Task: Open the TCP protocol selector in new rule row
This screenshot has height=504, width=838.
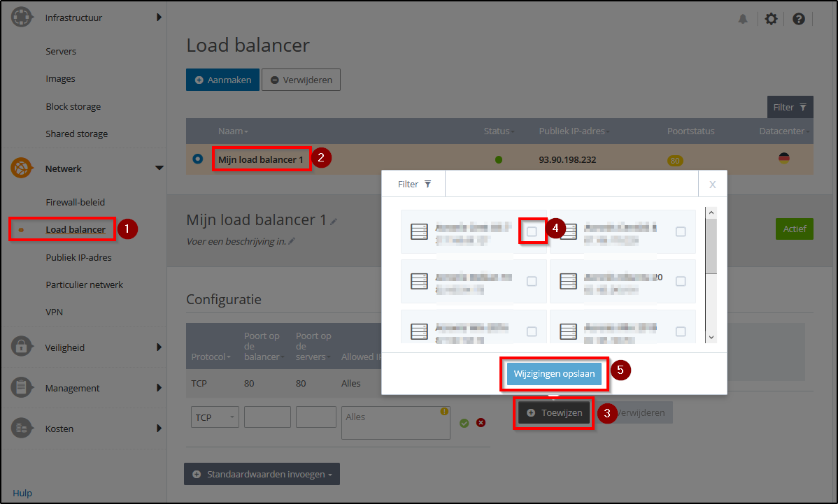Action: (x=215, y=417)
